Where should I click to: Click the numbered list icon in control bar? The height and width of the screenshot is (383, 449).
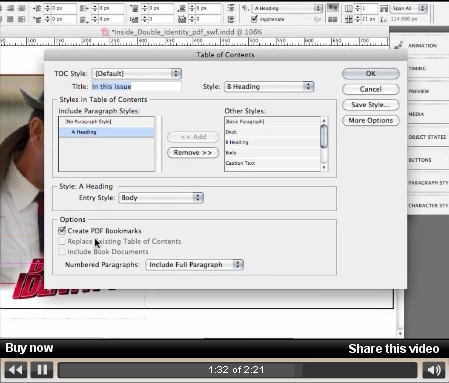tap(231, 19)
